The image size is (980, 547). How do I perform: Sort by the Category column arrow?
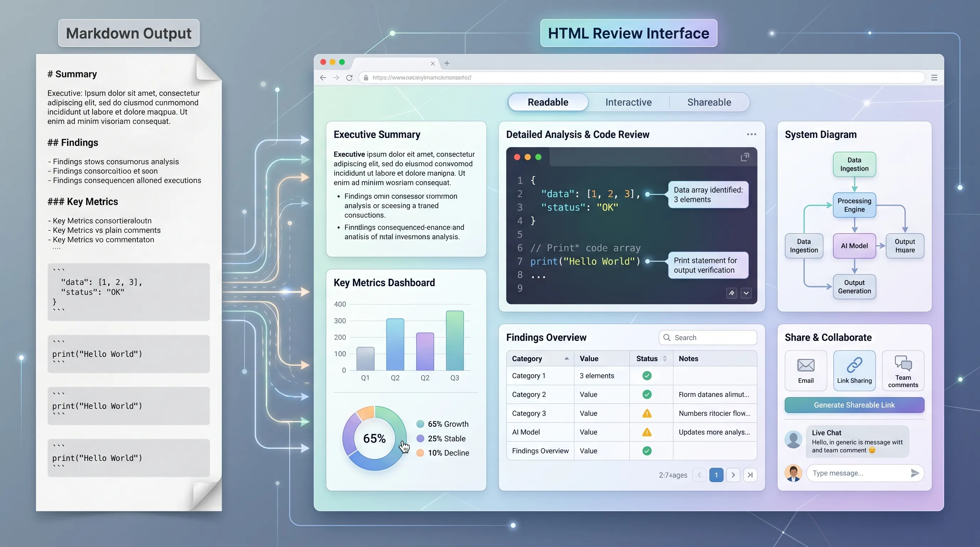[567, 358]
